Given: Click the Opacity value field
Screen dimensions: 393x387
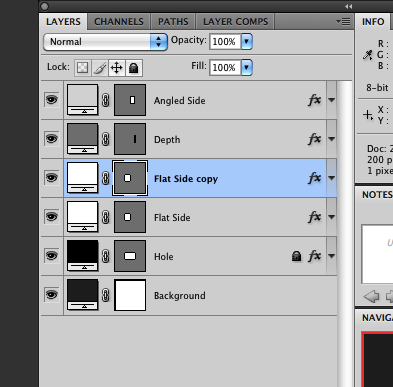Looking at the screenshot, I should click(x=225, y=41).
